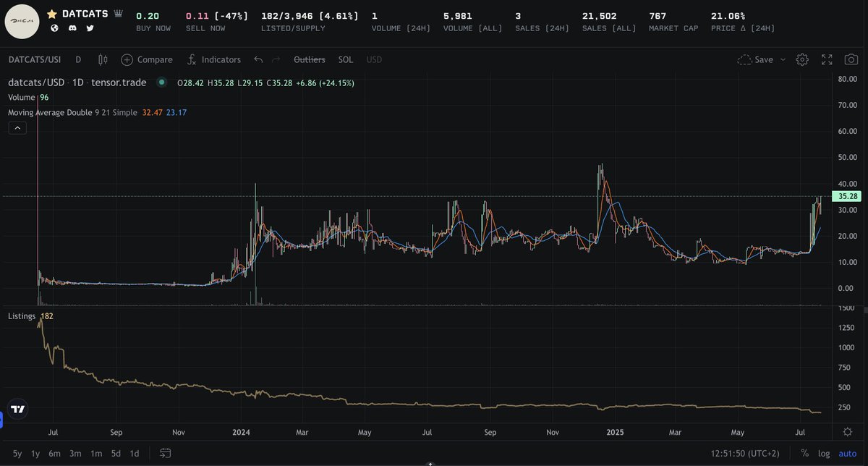Viewport: 868px width, 466px height.
Task: Select the 1d time range
Action: (x=134, y=454)
